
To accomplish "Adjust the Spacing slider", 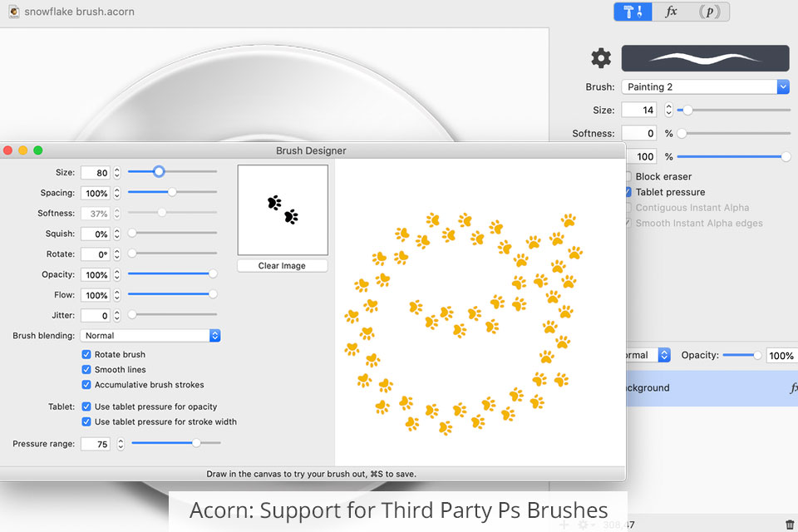I will tap(172, 192).
